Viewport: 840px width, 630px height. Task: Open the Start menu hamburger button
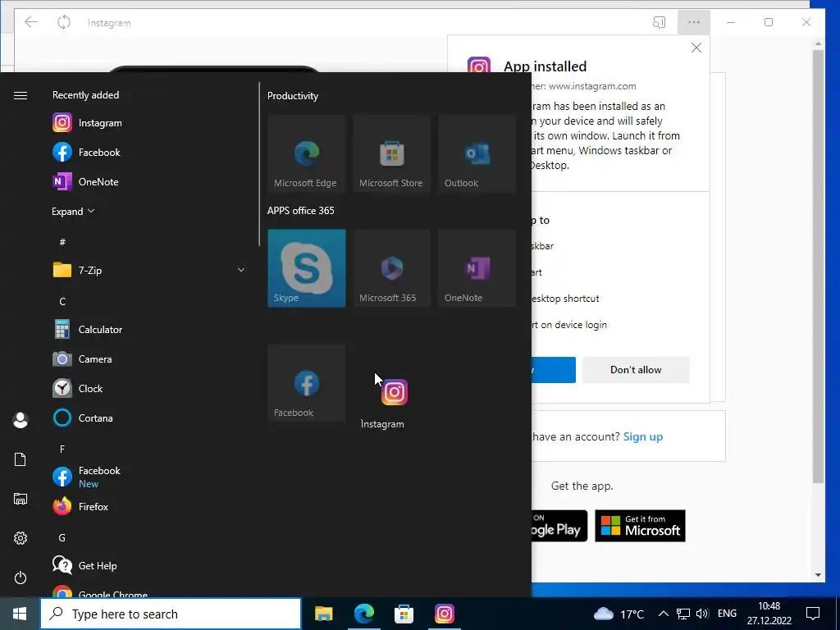[21, 95]
